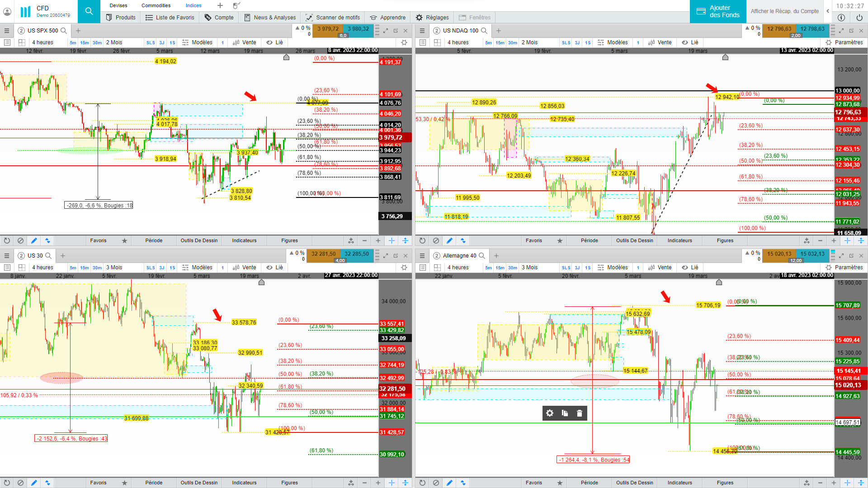Open the instrument search magnifier
The height and width of the screenshot is (488, 868).
click(89, 11)
